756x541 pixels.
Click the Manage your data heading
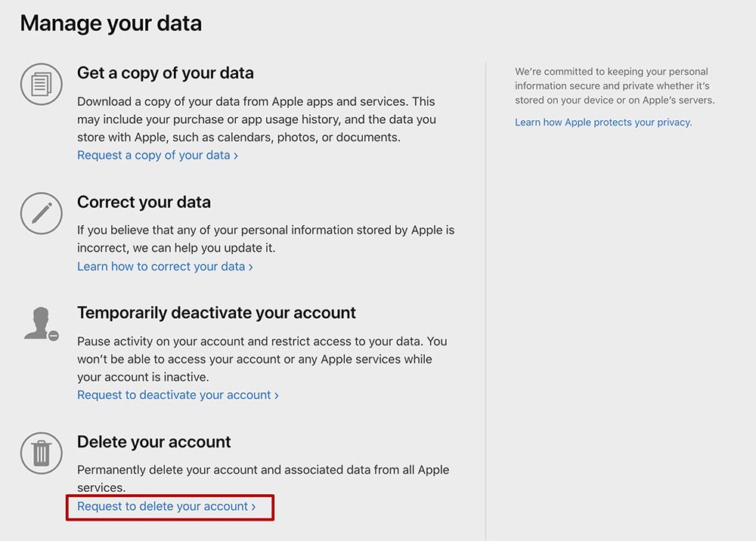click(111, 23)
